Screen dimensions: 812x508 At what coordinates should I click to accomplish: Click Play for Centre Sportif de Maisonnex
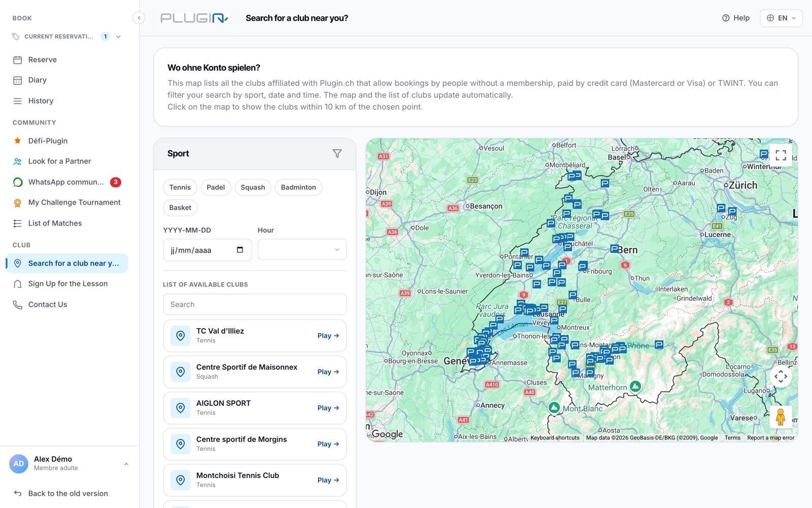[x=328, y=372]
